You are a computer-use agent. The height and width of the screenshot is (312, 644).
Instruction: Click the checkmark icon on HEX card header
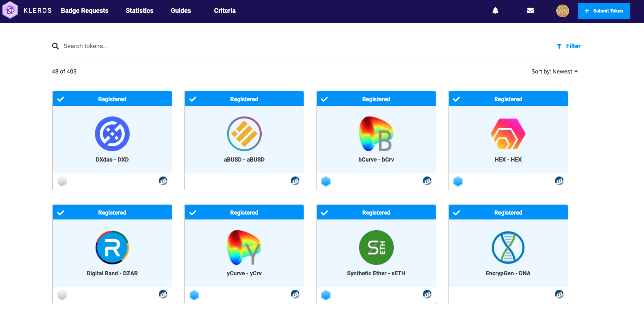pyautogui.click(x=456, y=99)
